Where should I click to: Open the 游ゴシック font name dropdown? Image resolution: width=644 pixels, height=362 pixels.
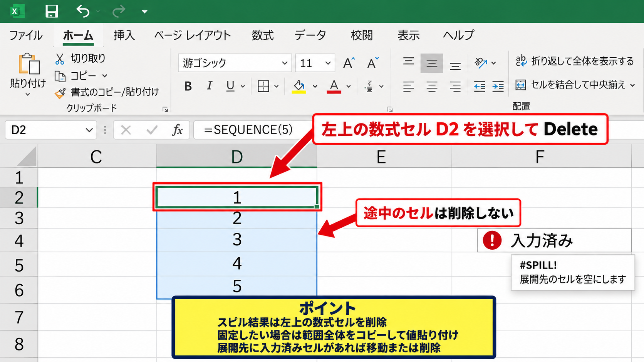tap(285, 63)
